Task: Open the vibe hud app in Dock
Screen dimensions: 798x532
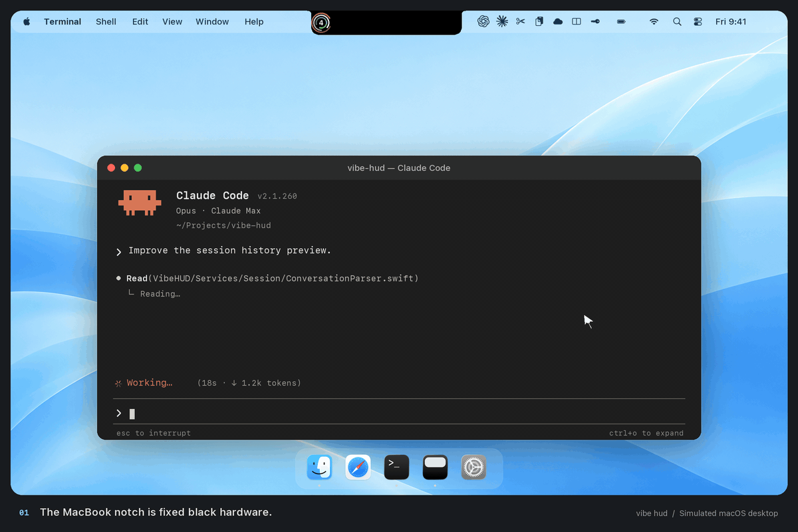Action: click(435, 467)
